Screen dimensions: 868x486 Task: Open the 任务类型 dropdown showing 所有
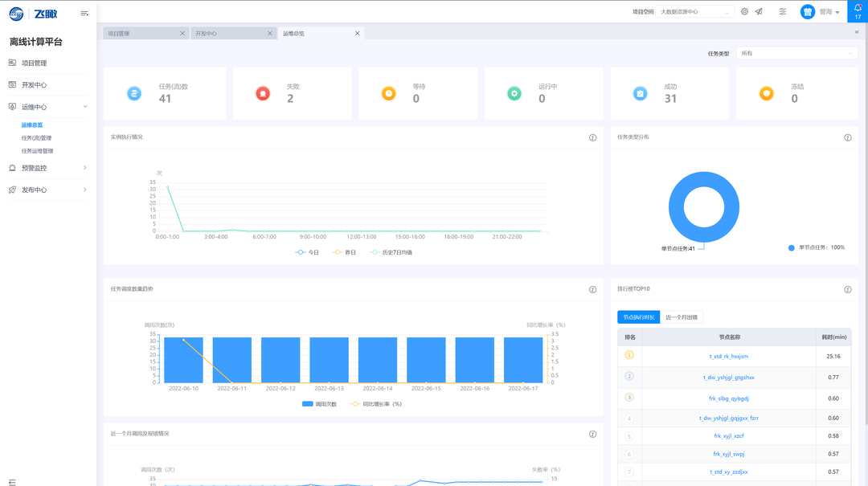pos(796,53)
